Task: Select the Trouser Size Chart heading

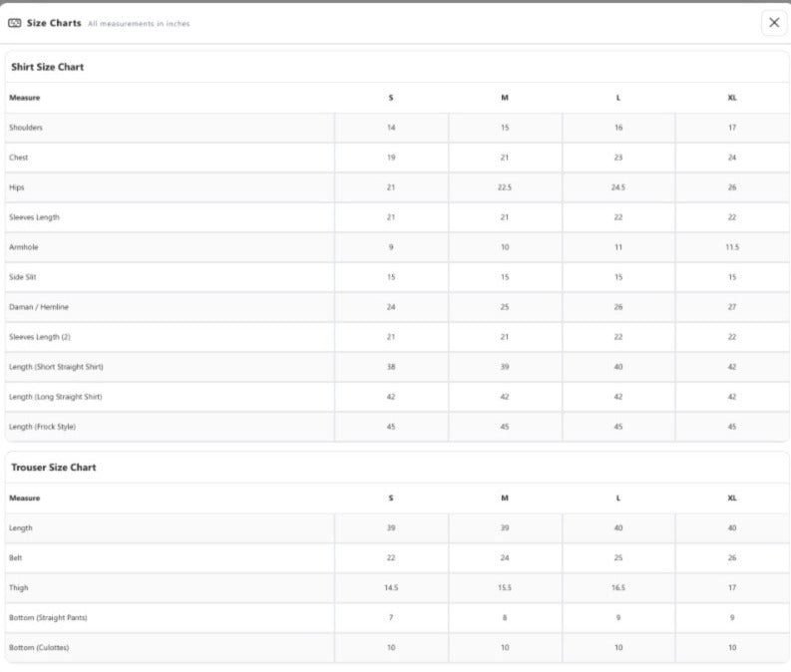Action: click(x=54, y=468)
